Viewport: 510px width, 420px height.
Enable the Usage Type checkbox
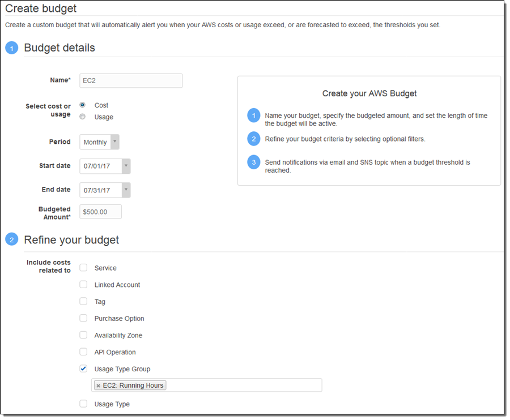click(83, 404)
